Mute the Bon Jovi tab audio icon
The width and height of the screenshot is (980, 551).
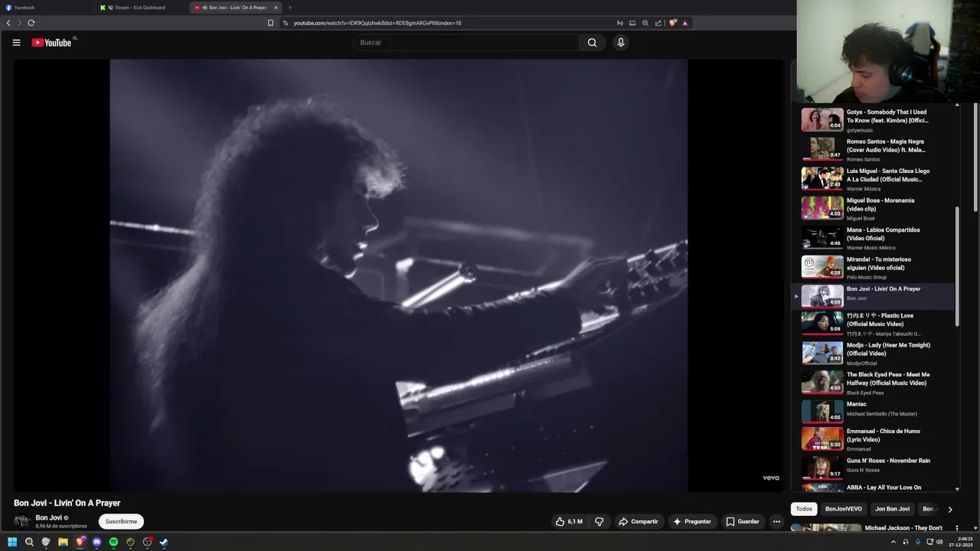coord(204,8)
